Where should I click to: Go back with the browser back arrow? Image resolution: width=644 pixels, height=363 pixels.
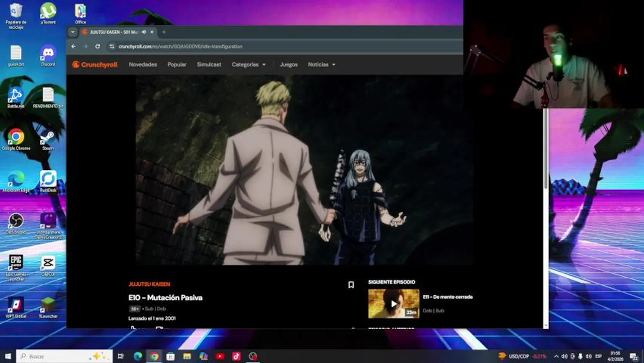[74, 46]
